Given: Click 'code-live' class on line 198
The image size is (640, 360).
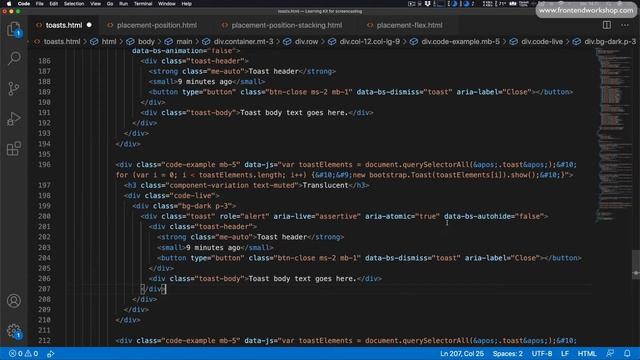Looking at the screenshot, I should 194,196.
